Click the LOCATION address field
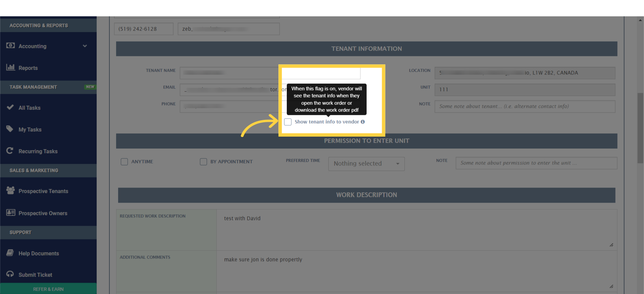This screenshot has width=644, height=294. [x=525, y=73]
